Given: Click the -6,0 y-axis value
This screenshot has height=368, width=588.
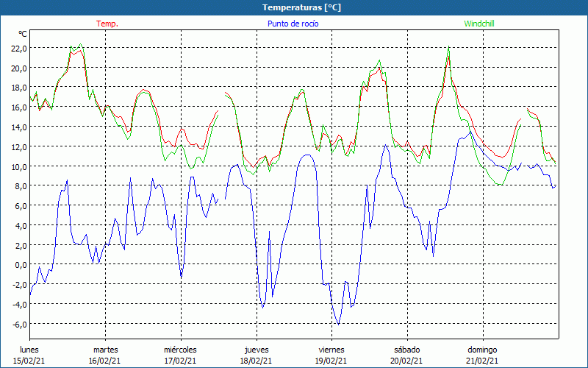Looking at the screenshot, I should [20, 324].
